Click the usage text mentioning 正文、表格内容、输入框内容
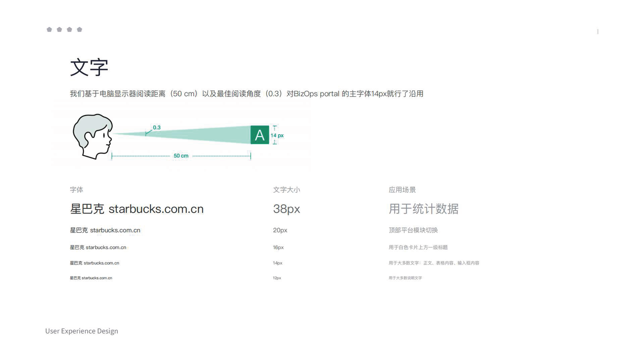The height and width of the screenshot is (362, 644). tap(434, 263)
